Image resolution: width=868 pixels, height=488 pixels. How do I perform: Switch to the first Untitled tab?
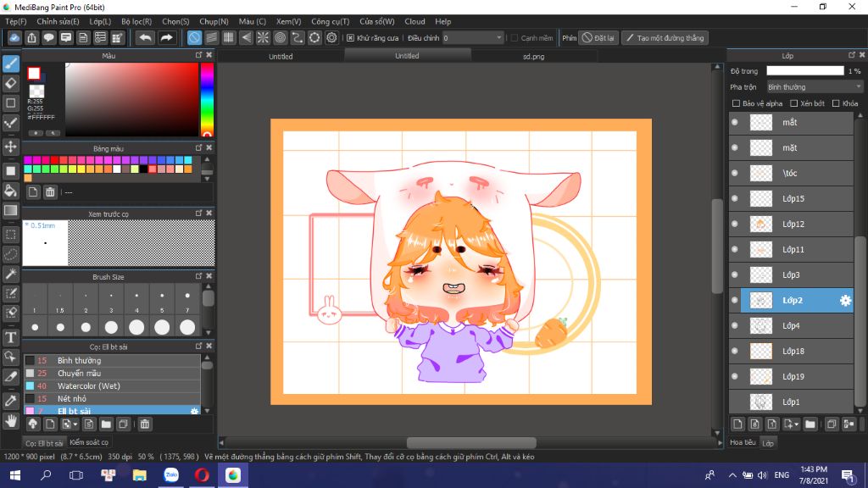coord(281,56)
